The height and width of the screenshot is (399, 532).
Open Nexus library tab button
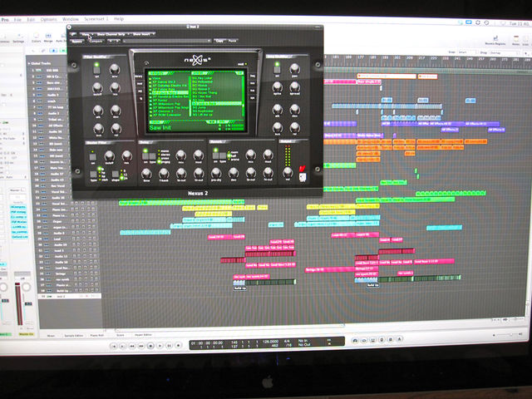point(139,76)
